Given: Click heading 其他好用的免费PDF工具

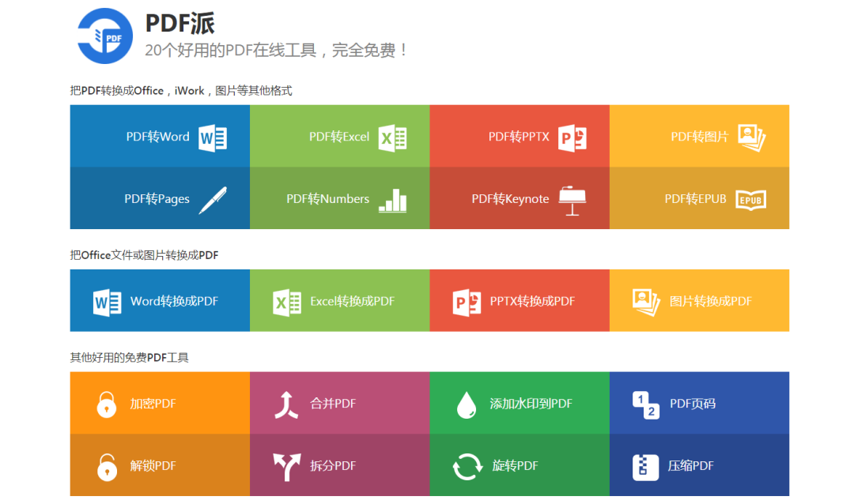Looking at the screenshot, I should click(129, 358).
